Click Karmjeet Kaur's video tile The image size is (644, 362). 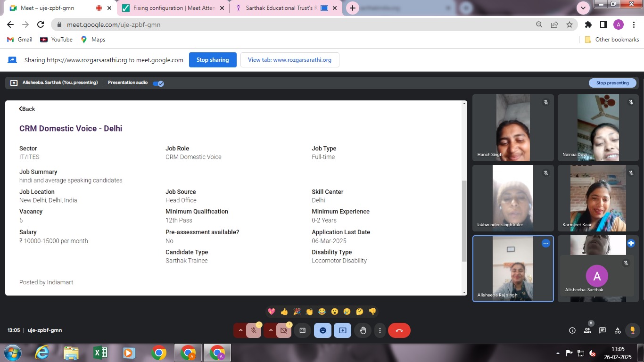[x=598, y=198]
